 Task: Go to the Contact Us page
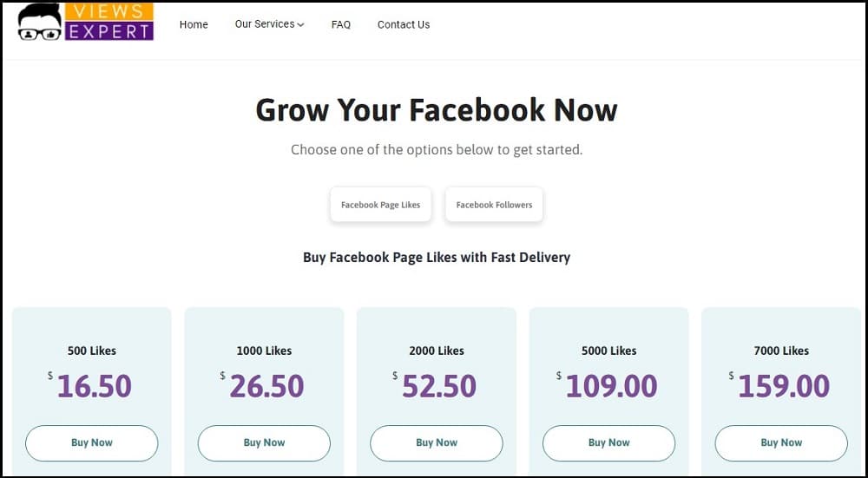pyautogui.click(x=404, y=24)
